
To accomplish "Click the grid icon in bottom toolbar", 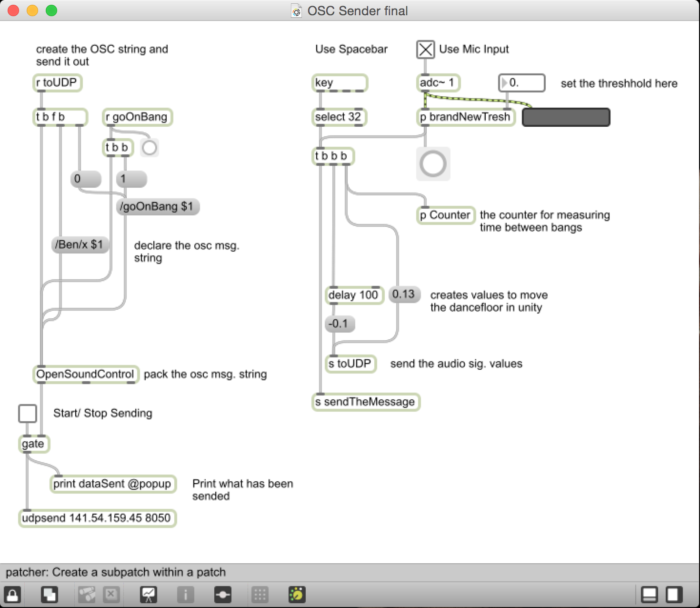I will (x=260, y=595).
